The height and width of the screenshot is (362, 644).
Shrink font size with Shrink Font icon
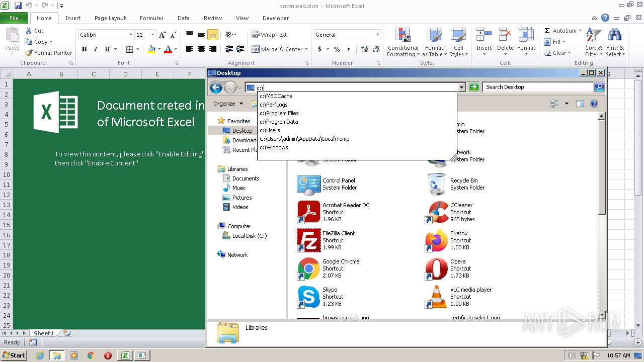pos(173,35)
